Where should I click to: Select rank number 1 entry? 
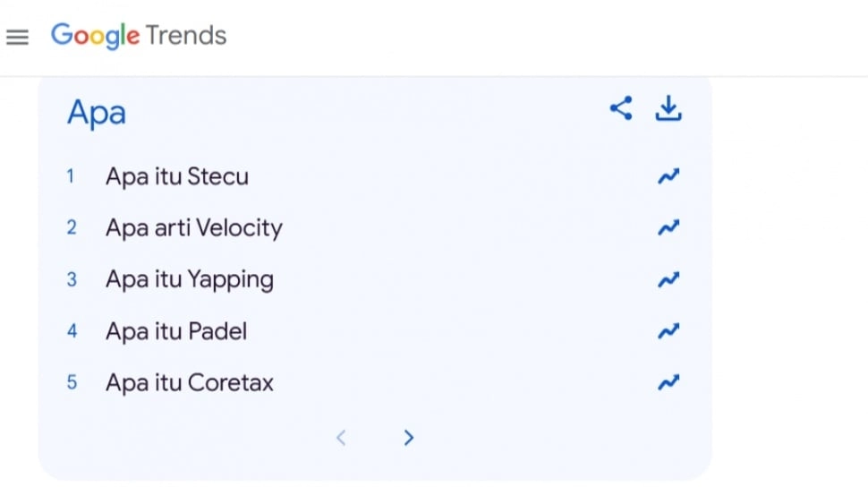click(x=71, y=176)
